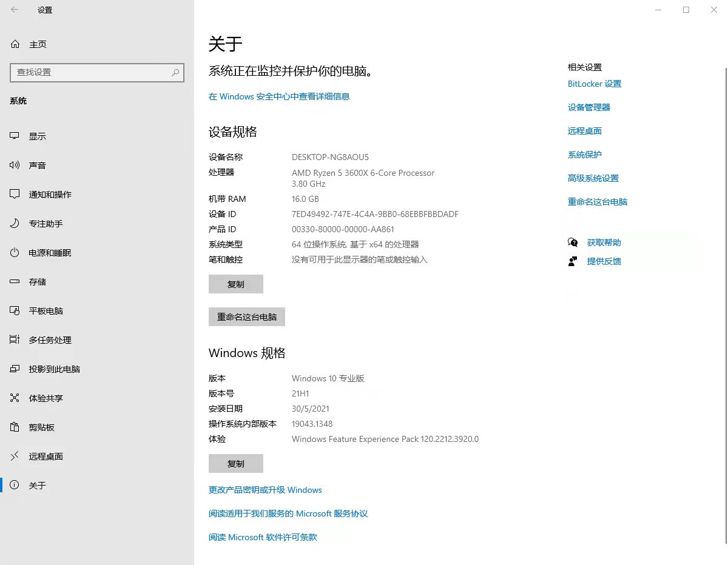Close the Settings window
Screen dimensions: 728x565
(x=714, y=10)
